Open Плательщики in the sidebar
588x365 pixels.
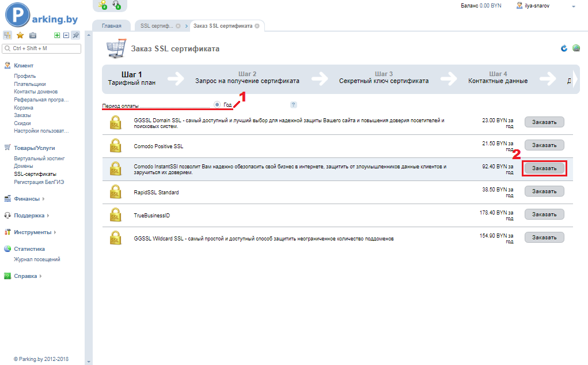[30, 84]
